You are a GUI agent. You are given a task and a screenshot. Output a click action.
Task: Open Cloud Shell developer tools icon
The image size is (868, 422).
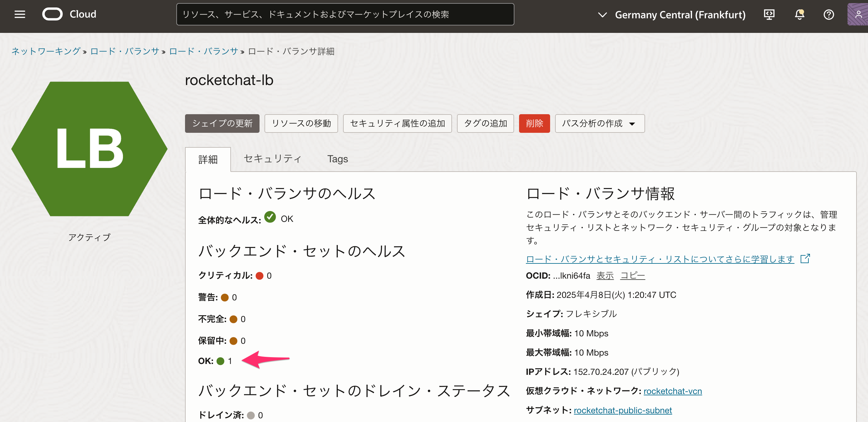(769, 15)
